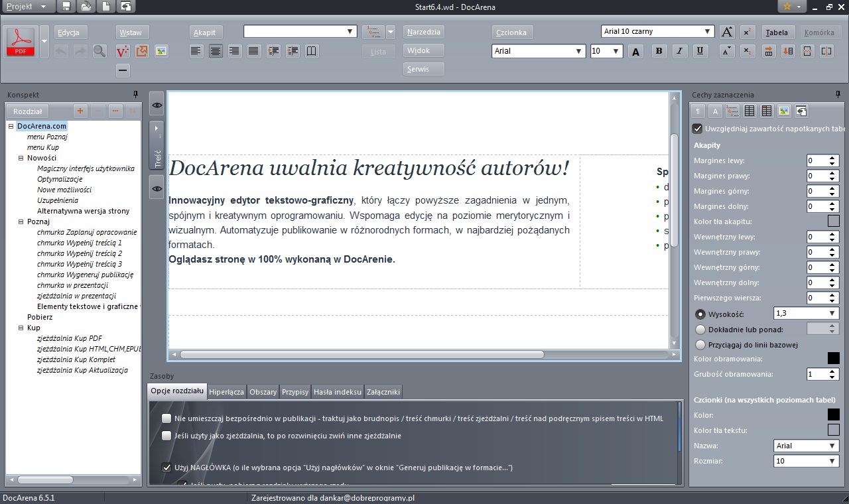
Task: Click the picture icon in Cechy zaznaczenia panel
Action: click(x=784, y=111)
